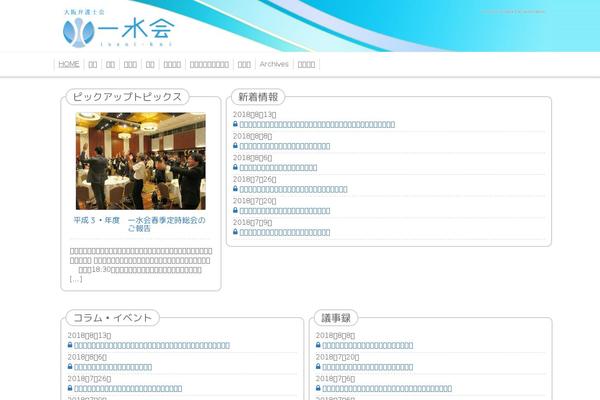Click the 2018/7/26 date text in コラム・イベント

(x=89, y=379)
